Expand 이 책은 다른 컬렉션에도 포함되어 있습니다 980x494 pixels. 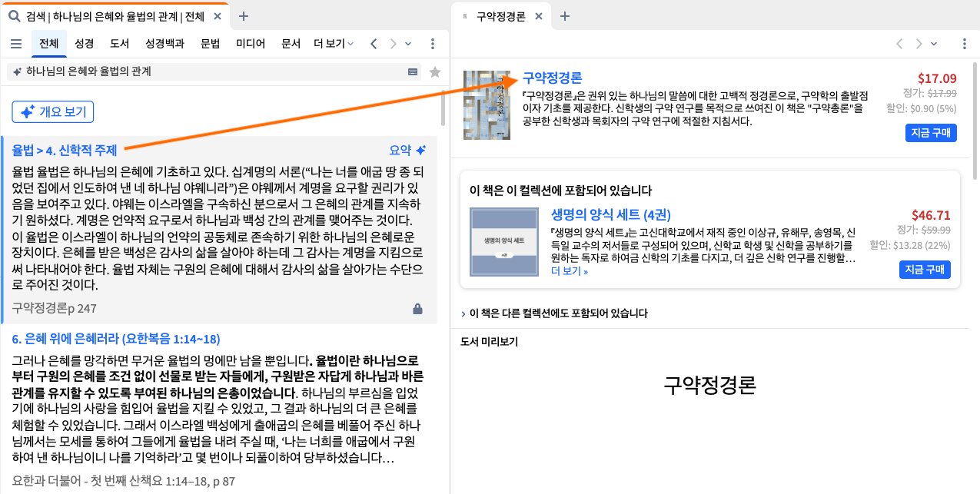(x=554, y=313)
